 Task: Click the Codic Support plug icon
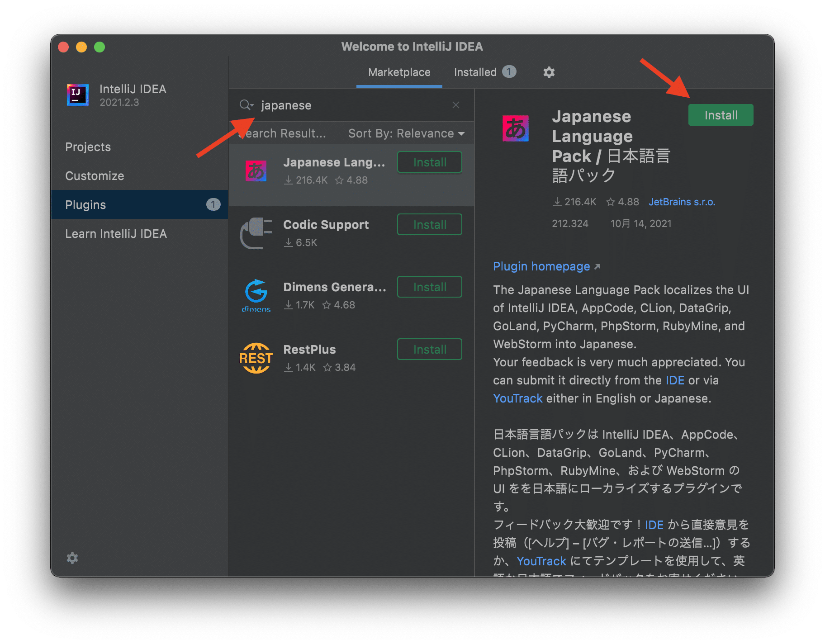(256, 233)
